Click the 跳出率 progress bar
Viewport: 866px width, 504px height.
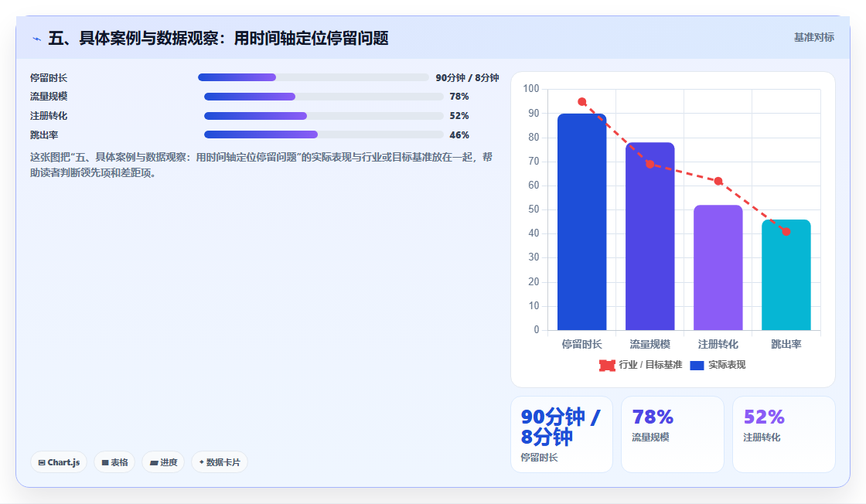[x=324, y=135]
